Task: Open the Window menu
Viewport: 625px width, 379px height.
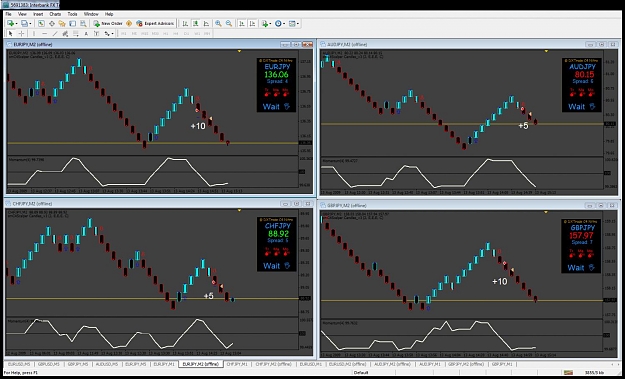Action: [x=91, y=14]
